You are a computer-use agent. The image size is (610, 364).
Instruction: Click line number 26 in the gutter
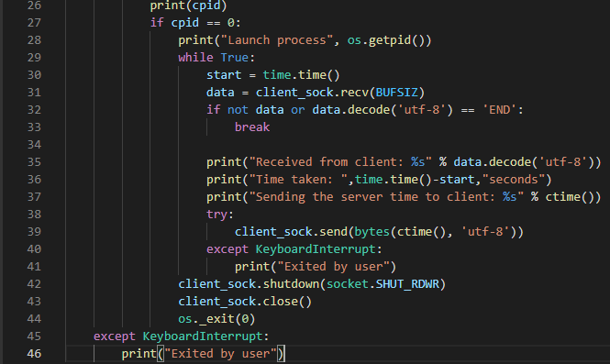pyautogui.click(x=34, y=6)
